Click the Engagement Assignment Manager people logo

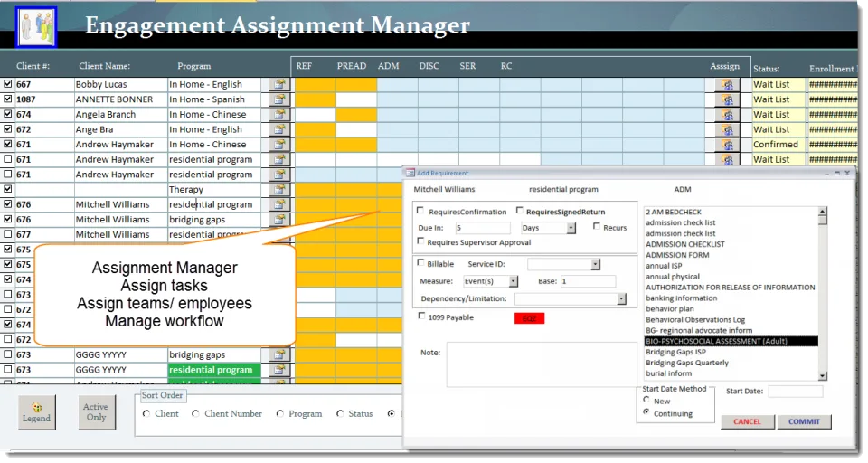36,26
